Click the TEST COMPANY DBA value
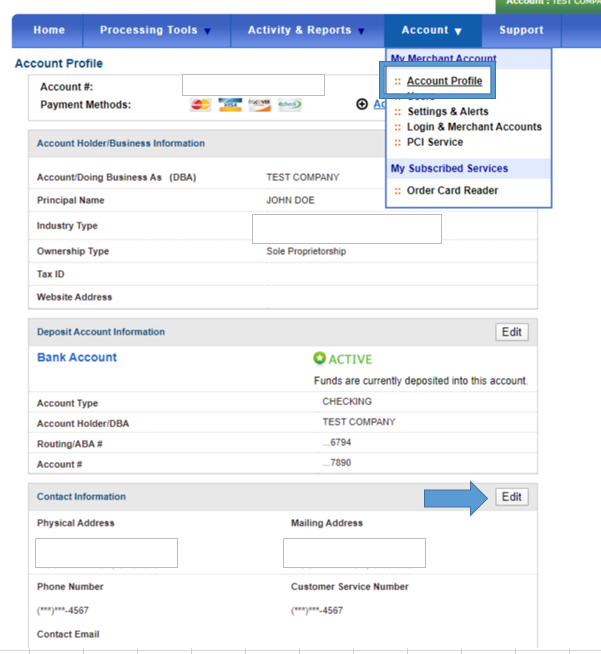The height and width of the screenshot is (654, 601). click(303, 178)
